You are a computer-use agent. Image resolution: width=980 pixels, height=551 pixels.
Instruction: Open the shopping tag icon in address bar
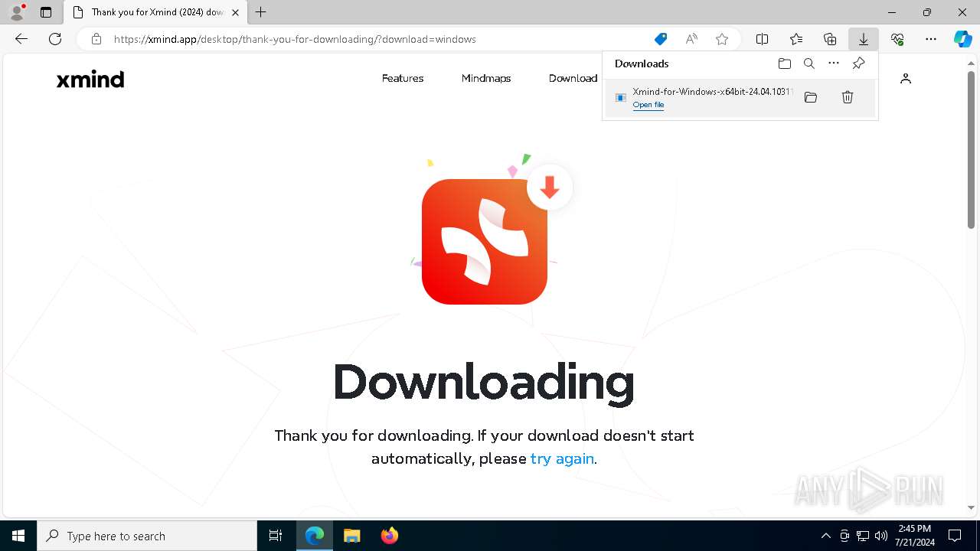click(x=660, y=39)
